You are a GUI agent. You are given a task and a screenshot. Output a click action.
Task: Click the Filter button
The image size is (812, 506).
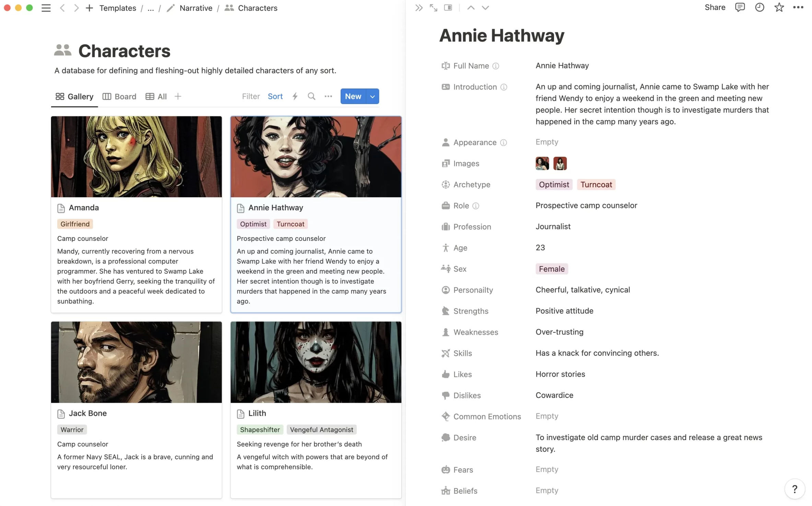click(x=251, y=96)
